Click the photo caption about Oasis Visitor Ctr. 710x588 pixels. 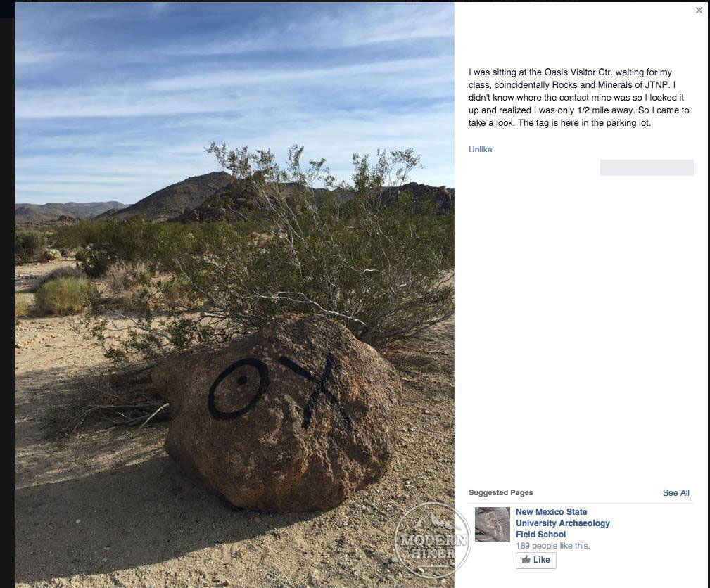578,97
